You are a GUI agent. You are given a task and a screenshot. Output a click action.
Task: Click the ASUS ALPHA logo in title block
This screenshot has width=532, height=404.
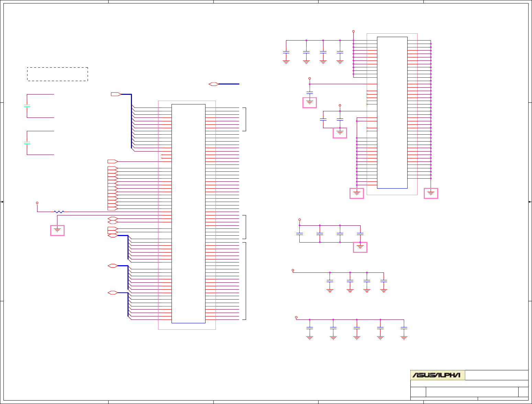click(x=437, y=375)
